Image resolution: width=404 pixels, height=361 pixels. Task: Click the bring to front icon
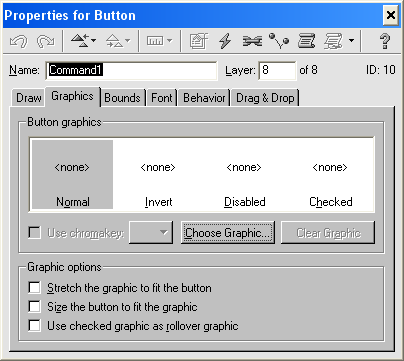pyautogui.click(x=79, y=41)
